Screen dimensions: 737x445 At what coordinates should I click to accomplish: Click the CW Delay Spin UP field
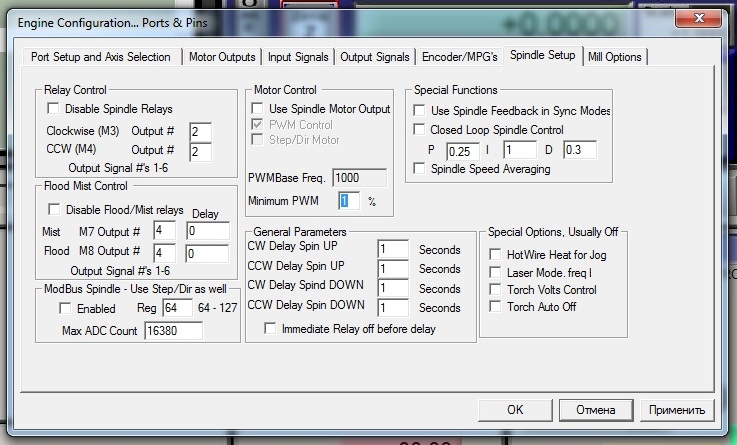[393, 249]
